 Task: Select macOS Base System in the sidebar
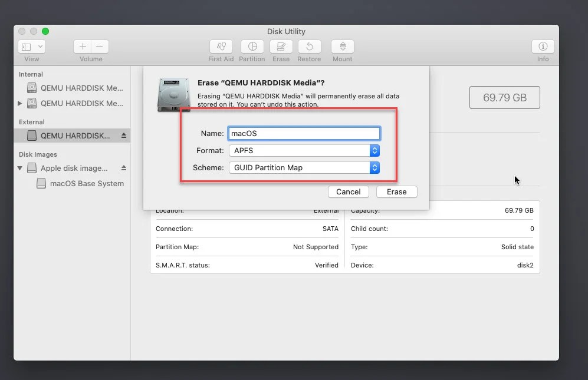pyautogui.click(x=86, y=183)
